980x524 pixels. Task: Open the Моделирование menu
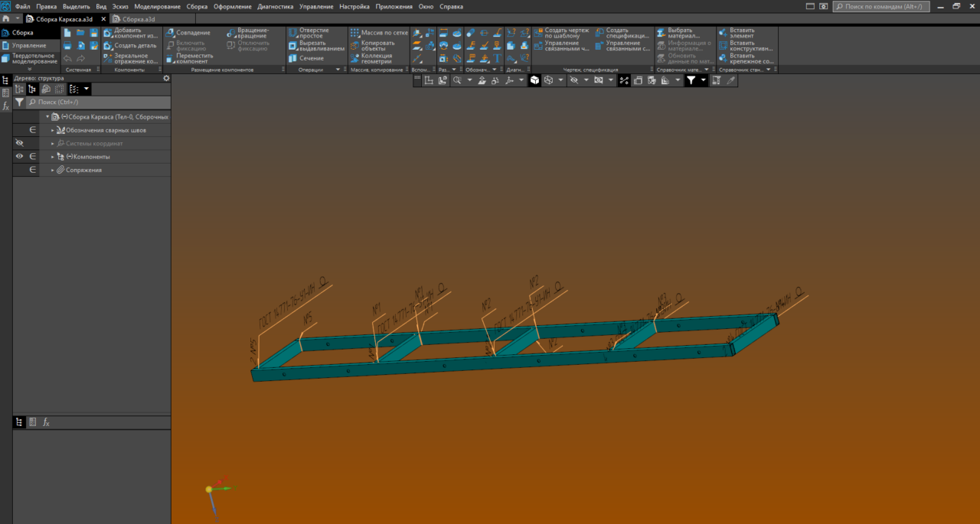pos(157,6)
